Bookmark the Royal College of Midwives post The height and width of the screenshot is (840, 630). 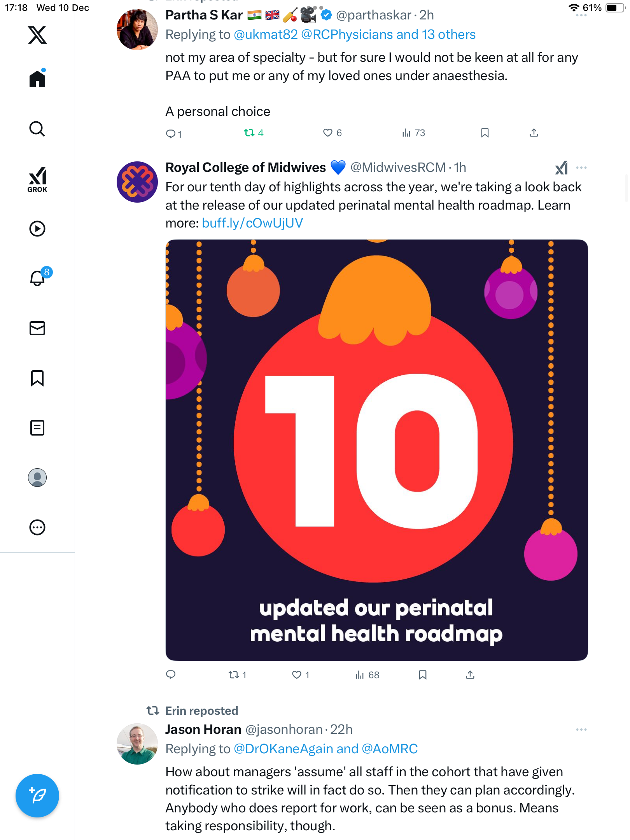point(423,675)
